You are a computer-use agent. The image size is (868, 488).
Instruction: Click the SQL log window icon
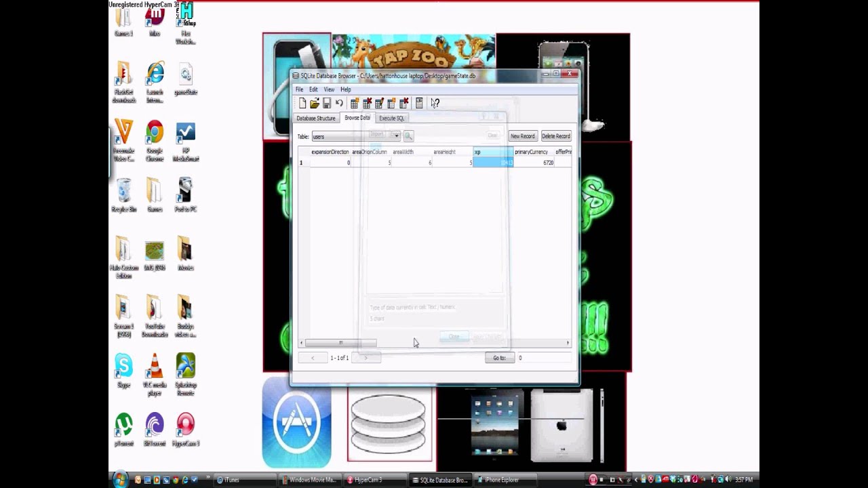[x=419, y=103]
